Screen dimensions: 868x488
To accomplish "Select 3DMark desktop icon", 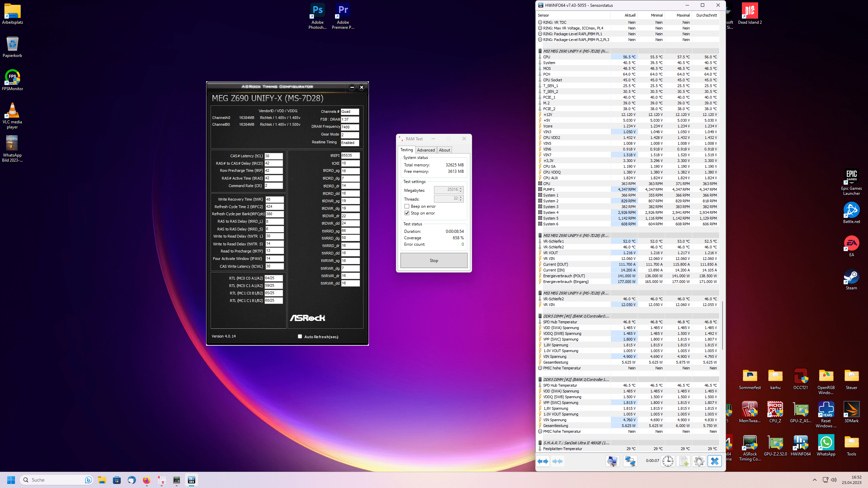I will (x=851, y=412).
